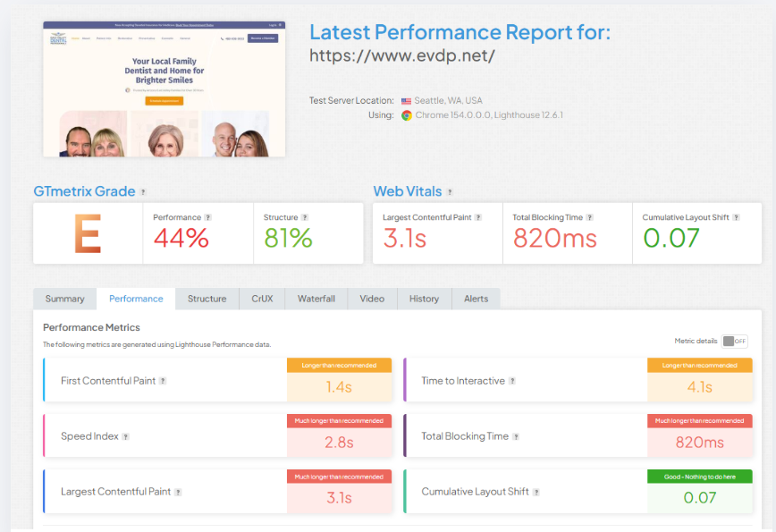This screenshot has width=776, height=532.
Task: Select the Performance tab
Action: tap(136, 299)
